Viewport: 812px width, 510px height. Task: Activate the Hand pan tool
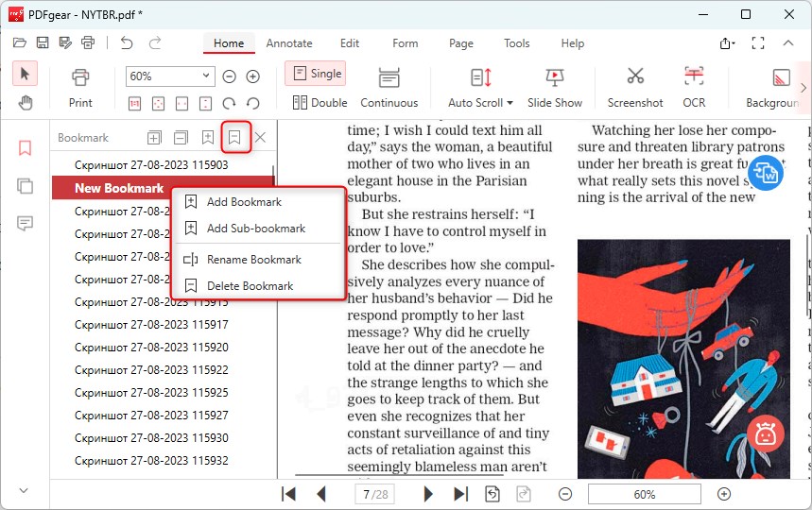click(x=26, y=103)
